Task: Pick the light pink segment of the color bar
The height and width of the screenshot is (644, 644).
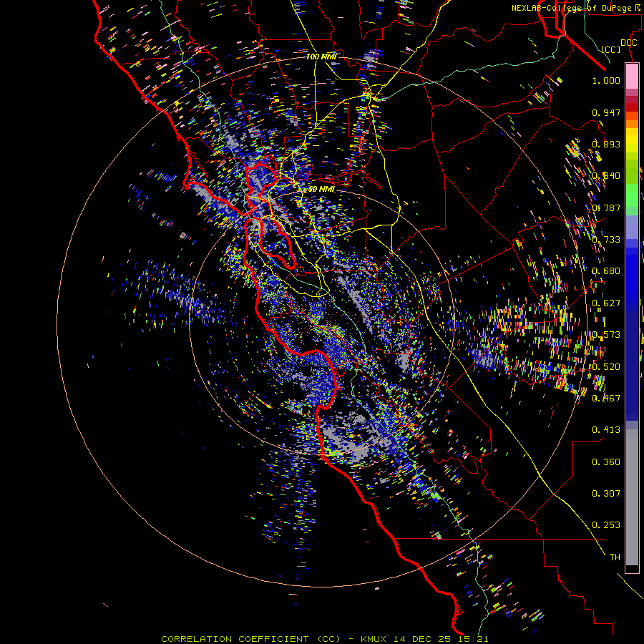Action: pyautogui.click(x=632, y=77)
